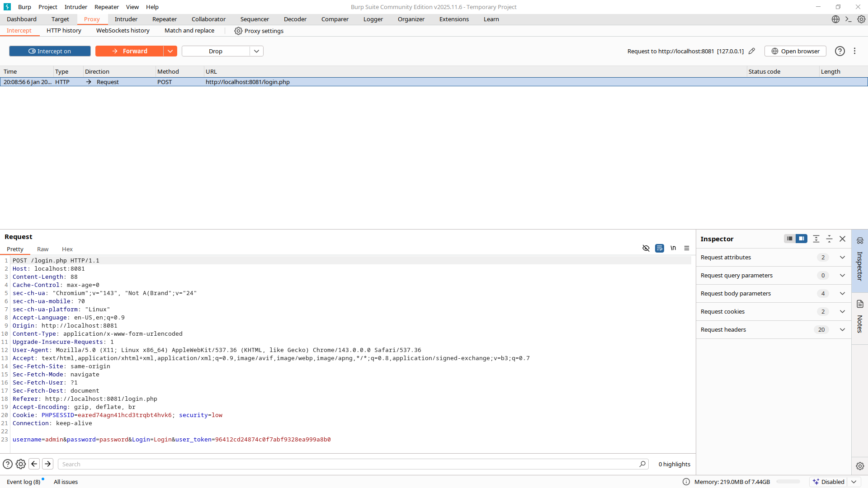Expand Request body parameters in Inspector
This screenshot has height=488, width=868.
[x=842, y=293]
